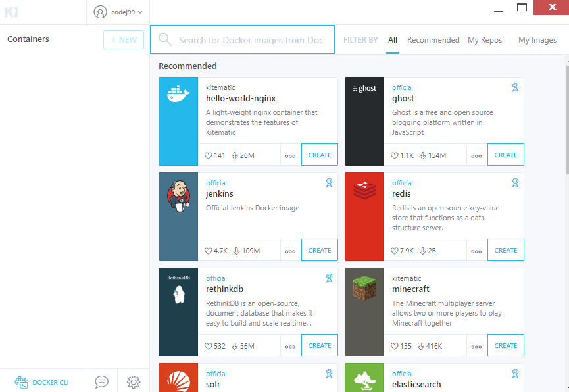Open more options for jenkins
This screenshot has width=569, height=392.
coord(290,251)
